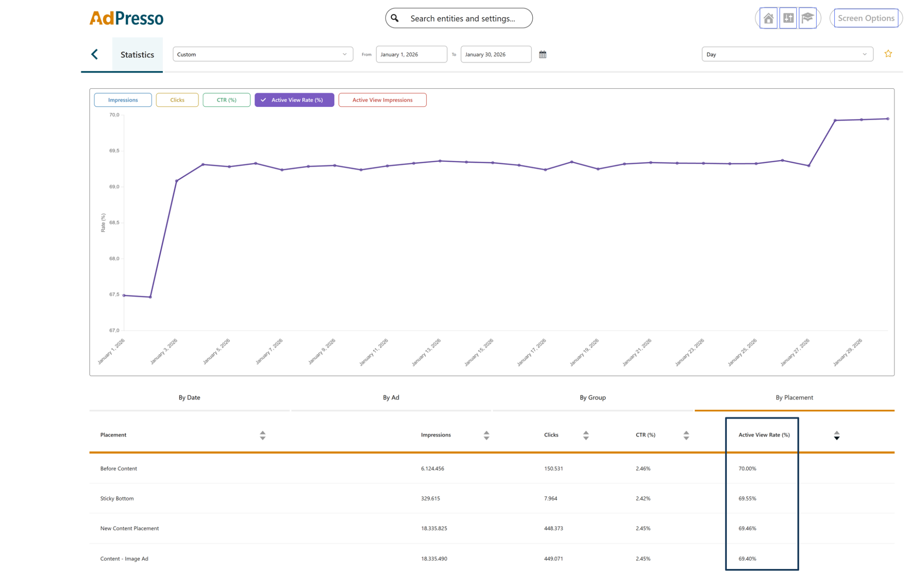Click the Placement column header

113,435
